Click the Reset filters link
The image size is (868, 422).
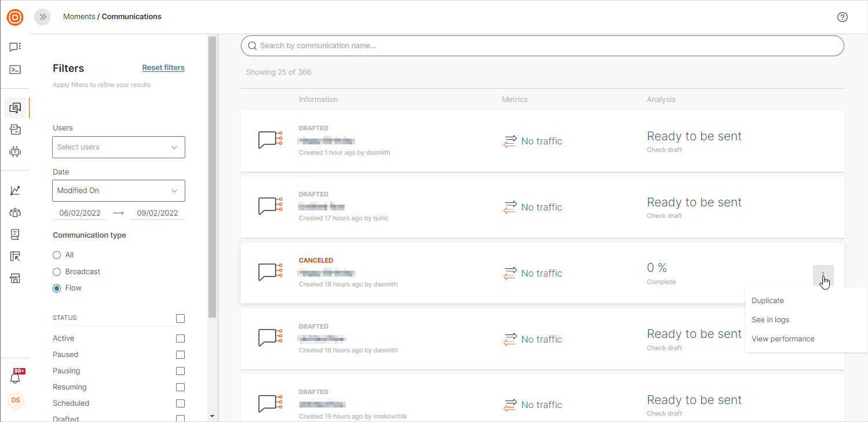[x=163, y=68]
